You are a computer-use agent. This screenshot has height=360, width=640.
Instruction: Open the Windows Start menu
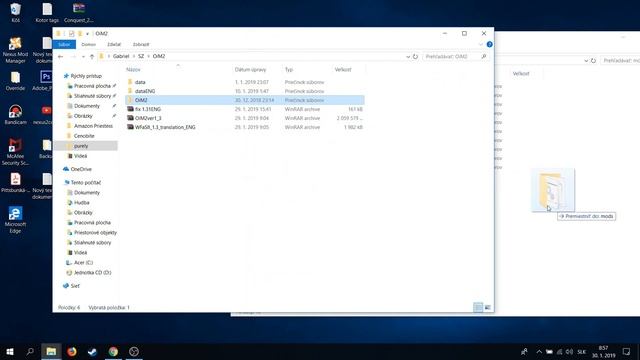[x=10, y=351]
